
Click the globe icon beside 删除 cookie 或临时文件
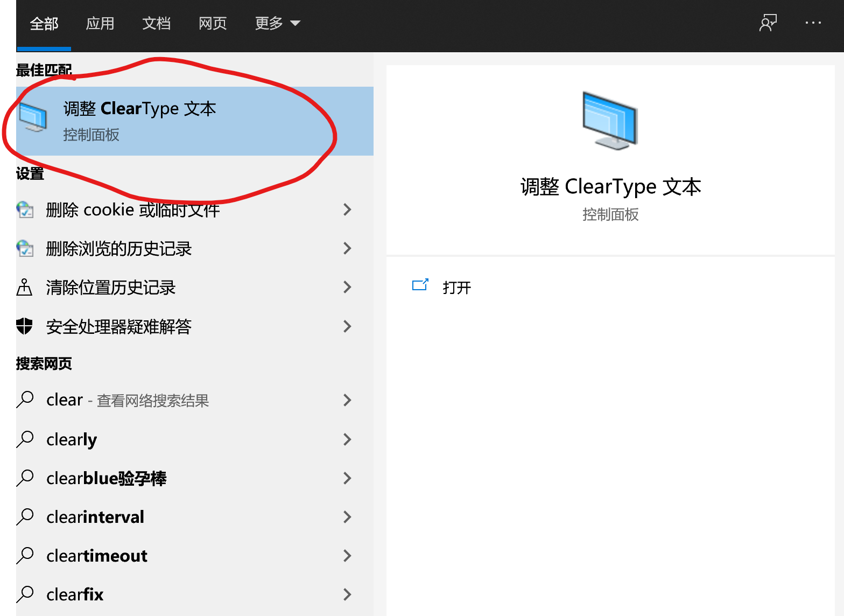tap(25, 209)
